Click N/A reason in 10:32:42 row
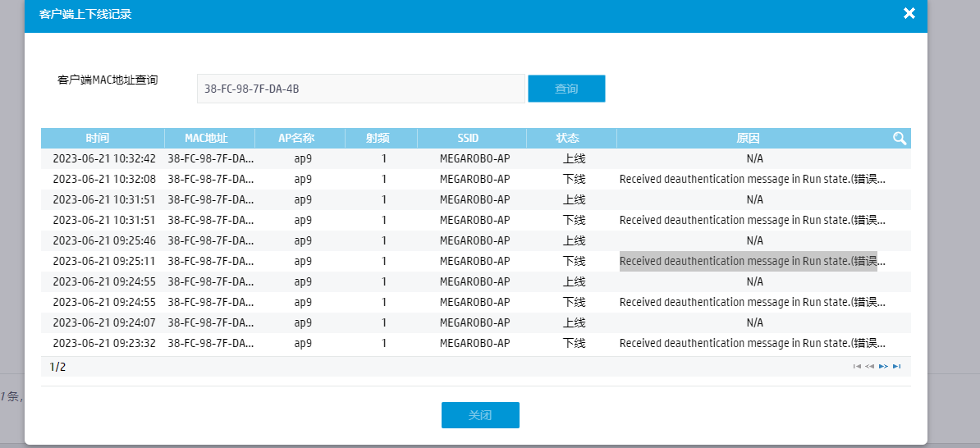This screenshot has width=980, height=448. (755, 158)
